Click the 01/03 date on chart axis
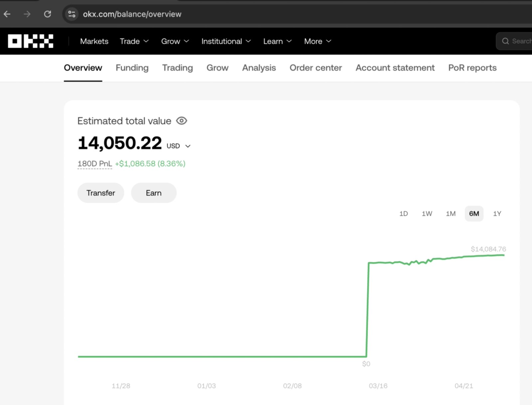 pyautogui.click(x=206, y=386)
